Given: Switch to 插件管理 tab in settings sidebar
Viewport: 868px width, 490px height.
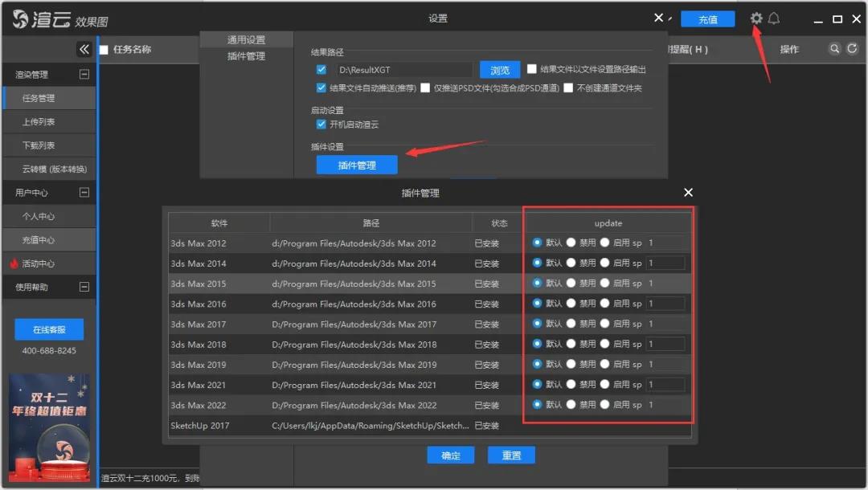Looking at the screenshot, I should coord(246,56).
